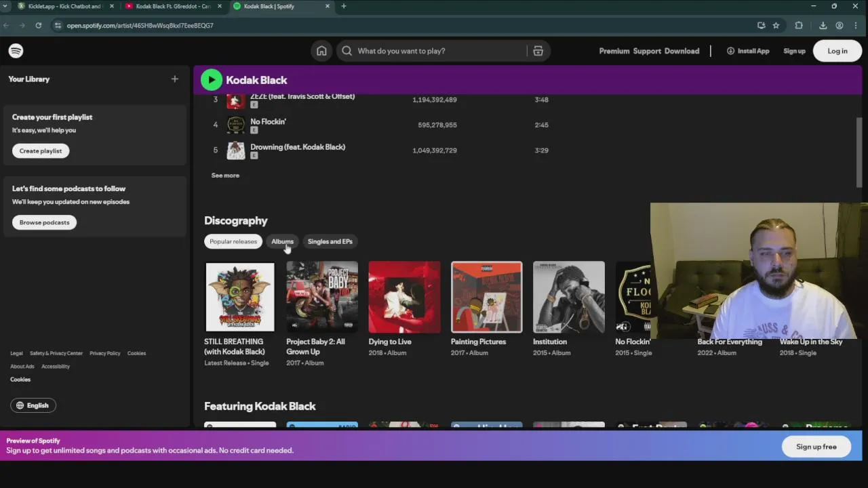
Task: Open Project Baby 2 album cover
Action: [322, 297]
